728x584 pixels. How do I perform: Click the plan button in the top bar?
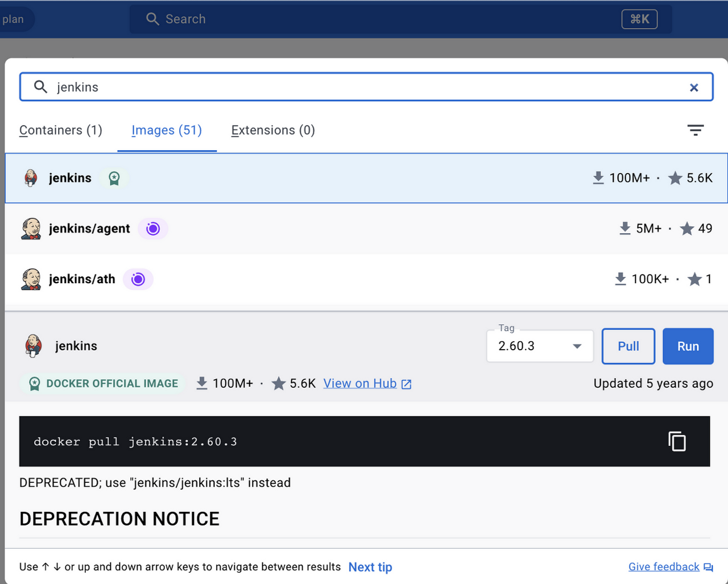pos(13,19)
